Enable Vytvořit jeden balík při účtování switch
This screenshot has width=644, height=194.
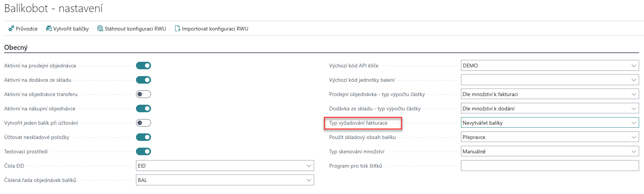coord(143,123)
